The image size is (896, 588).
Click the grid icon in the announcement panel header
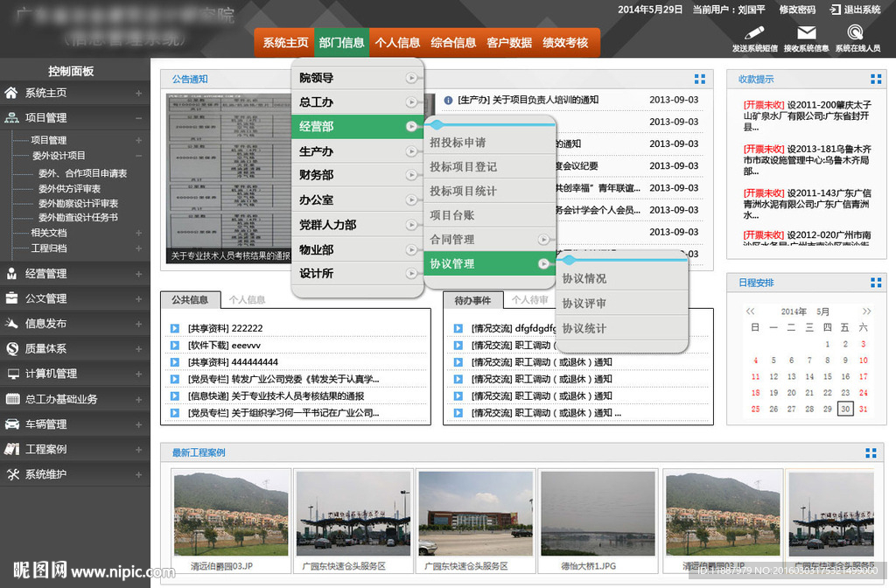[700, 80]
